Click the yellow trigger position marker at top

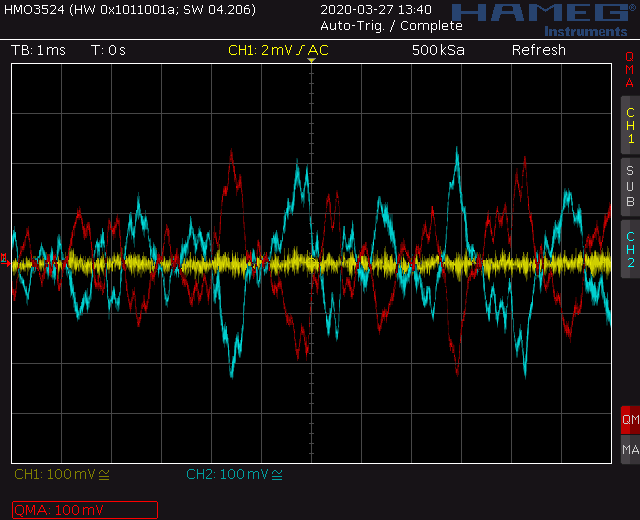(x=311, y=61)
